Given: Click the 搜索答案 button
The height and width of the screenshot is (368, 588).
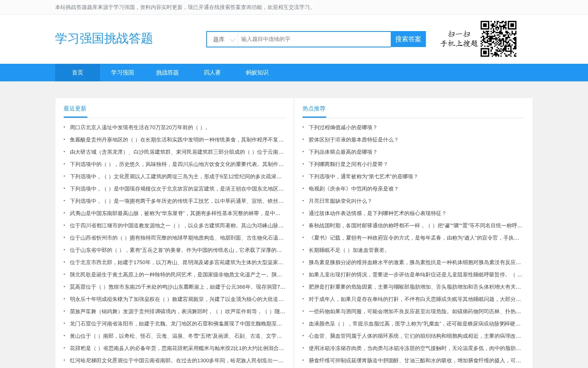Looking at the screenshot, I should tap(408, 39).
